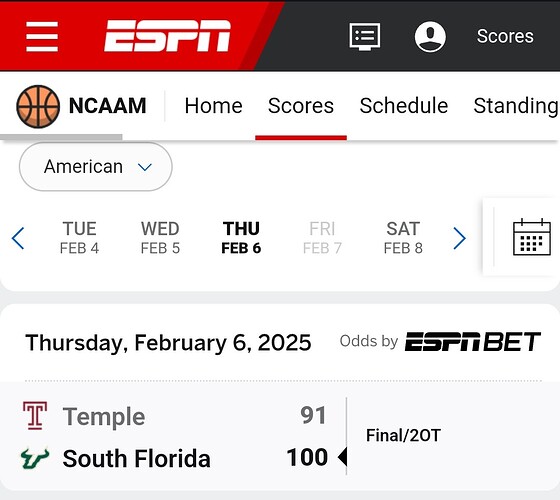The height and width of the screenshot is (500, 560).
Task: Click the ESPN logo
Action: [x=168, y=36]
